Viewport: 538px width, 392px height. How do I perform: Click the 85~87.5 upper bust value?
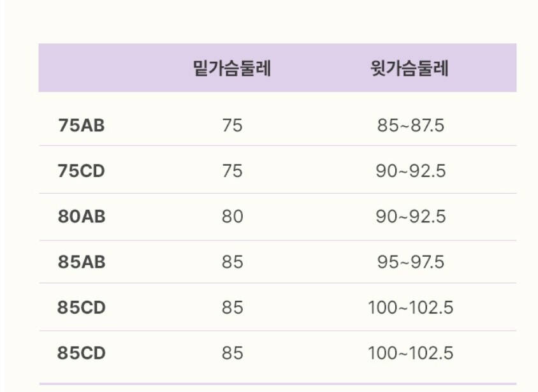click(411, 125)
